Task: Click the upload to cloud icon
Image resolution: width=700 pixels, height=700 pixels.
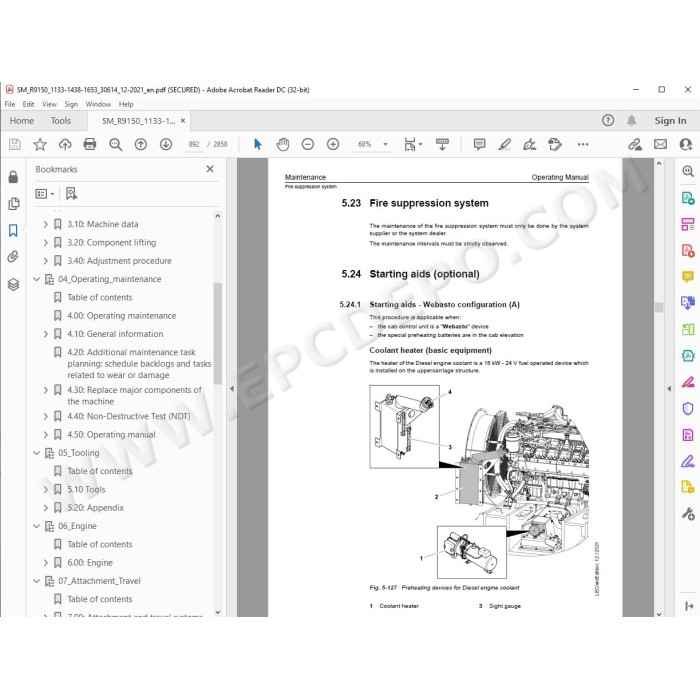Action: click(65, 144)
